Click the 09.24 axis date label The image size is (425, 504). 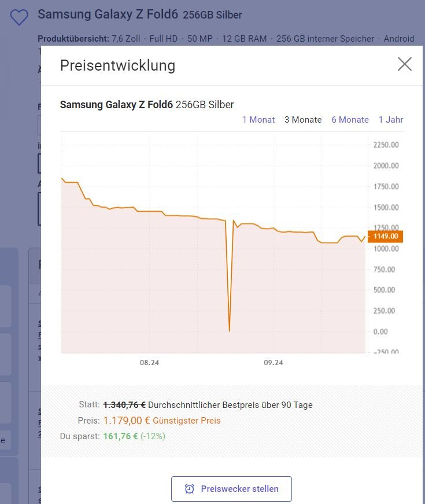pyautogui.click(x=274, y=363)
